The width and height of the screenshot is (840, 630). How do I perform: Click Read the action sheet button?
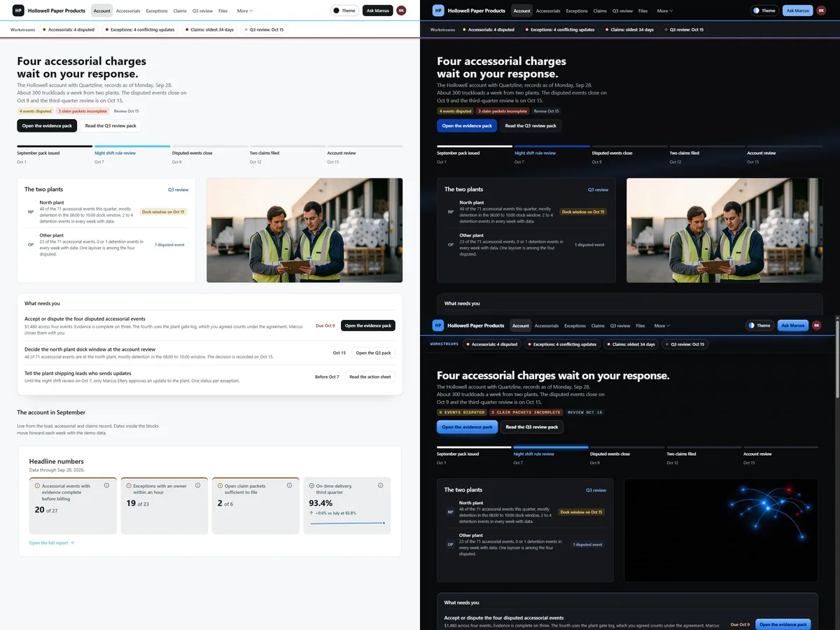pyautogui.click(x=370, y=377)
